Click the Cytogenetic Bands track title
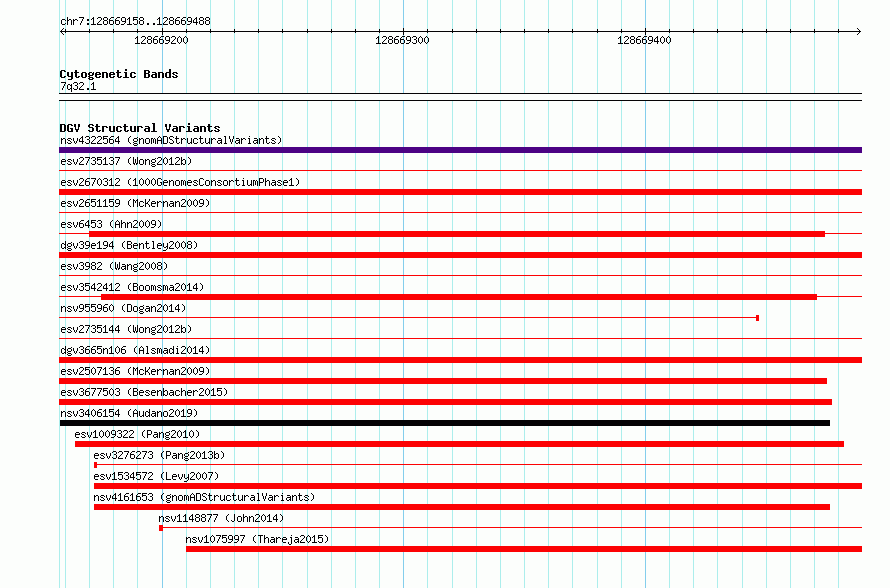Viewport: 890px width, 588px height. (119, 74)
